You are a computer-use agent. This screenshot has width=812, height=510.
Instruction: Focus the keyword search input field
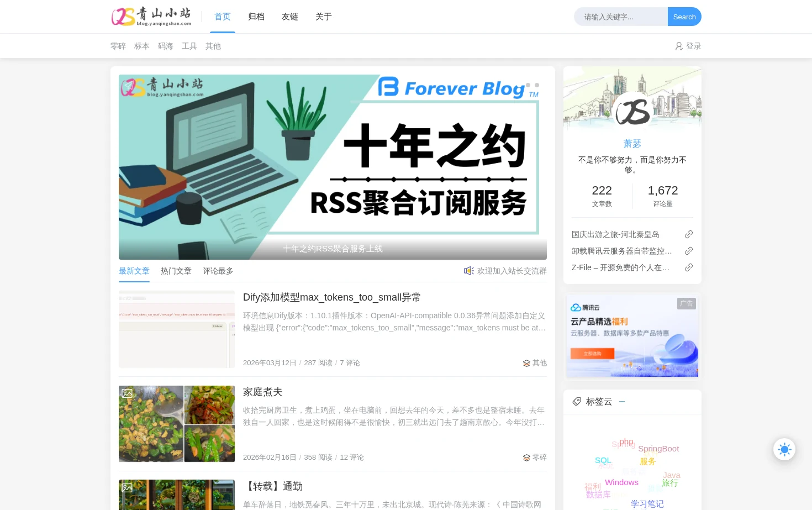tap(621, 17)
